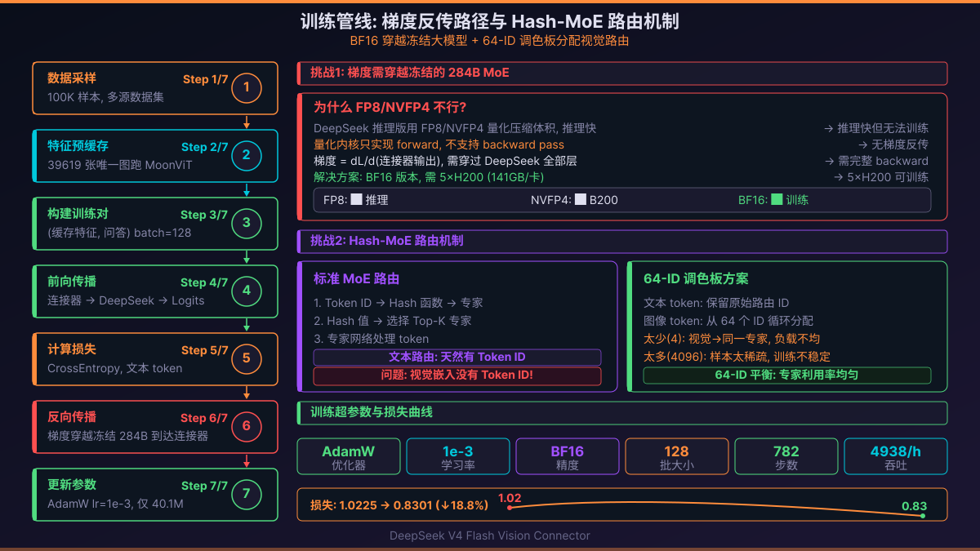Click the text CrossEntropy, 文本 token

pyautogui.click(x=115, y=368)
